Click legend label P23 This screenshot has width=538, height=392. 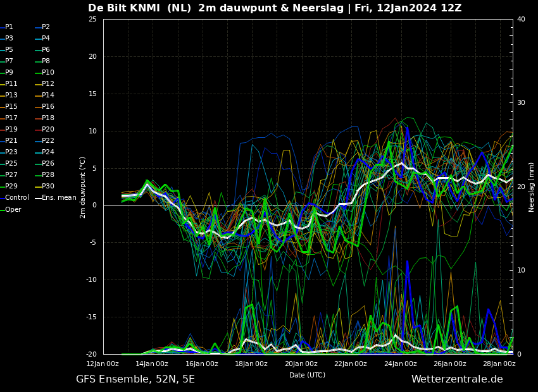click(x=9, y=152)
